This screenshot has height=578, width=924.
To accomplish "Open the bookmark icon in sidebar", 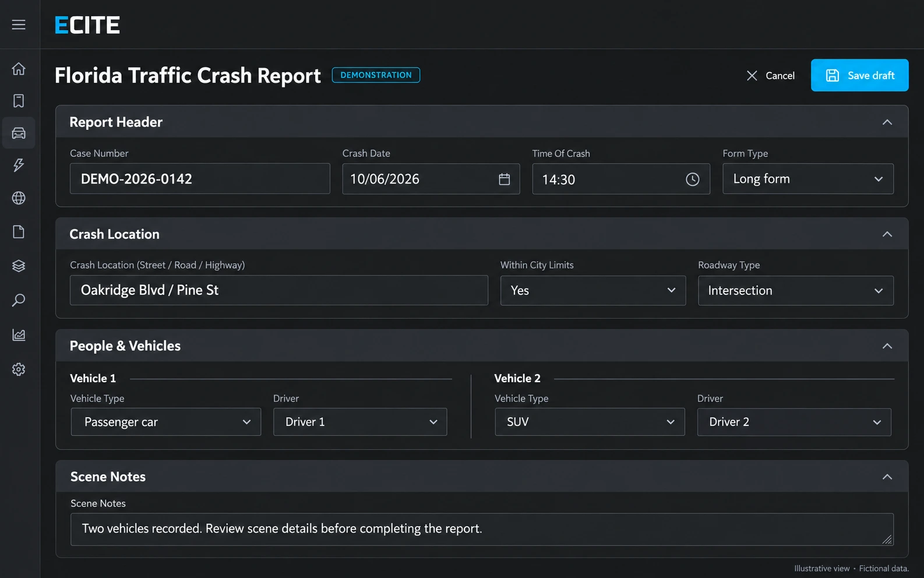I will [19, 101].
